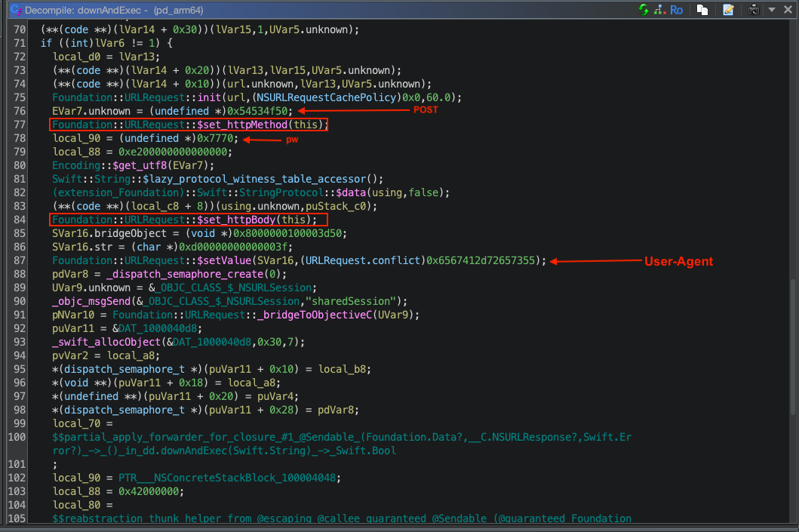799x532 pixels.
Task: Click the $setValue function name on line 87
Action: point(224,260)
